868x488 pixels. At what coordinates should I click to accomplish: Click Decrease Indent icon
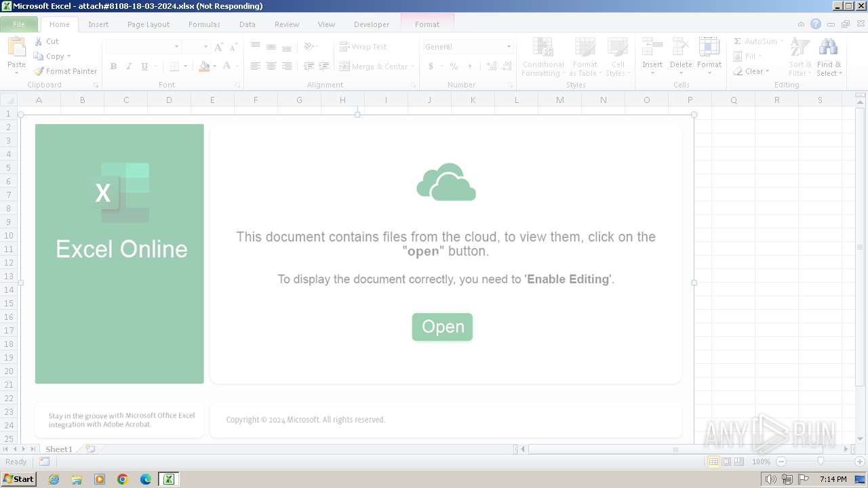[309, 66]
